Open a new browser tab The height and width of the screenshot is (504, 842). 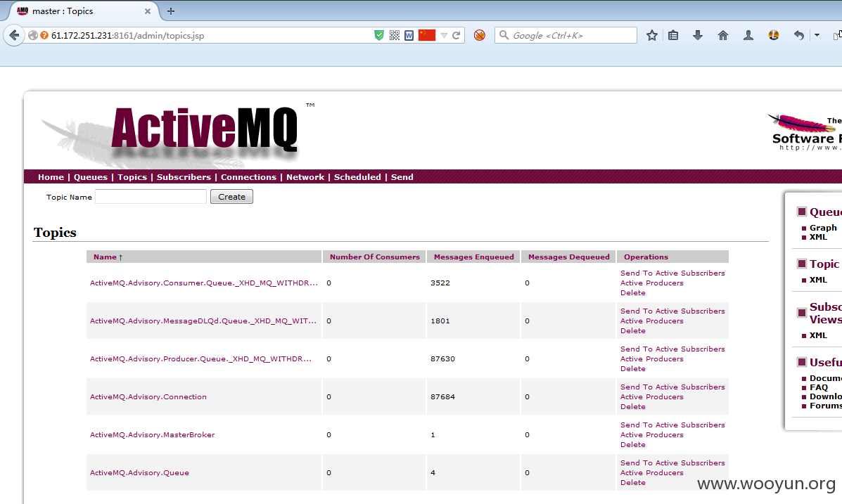[x=171, y=11]
